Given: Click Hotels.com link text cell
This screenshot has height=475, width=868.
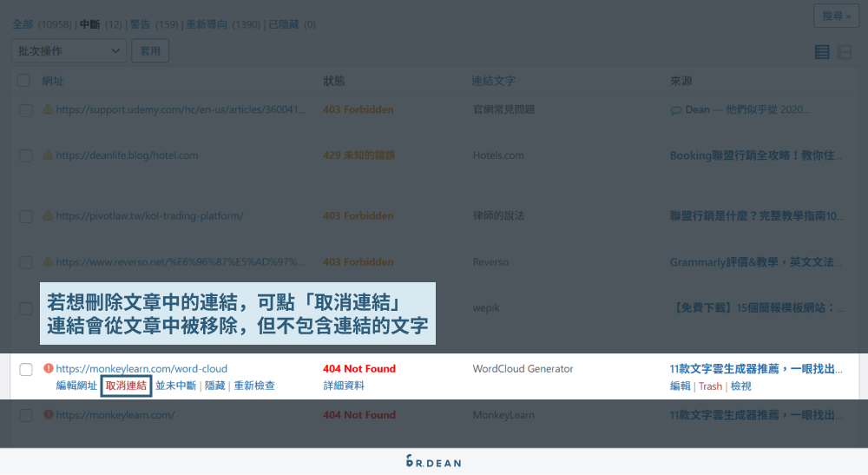Looking at the screenshot, I should [498, 155].
